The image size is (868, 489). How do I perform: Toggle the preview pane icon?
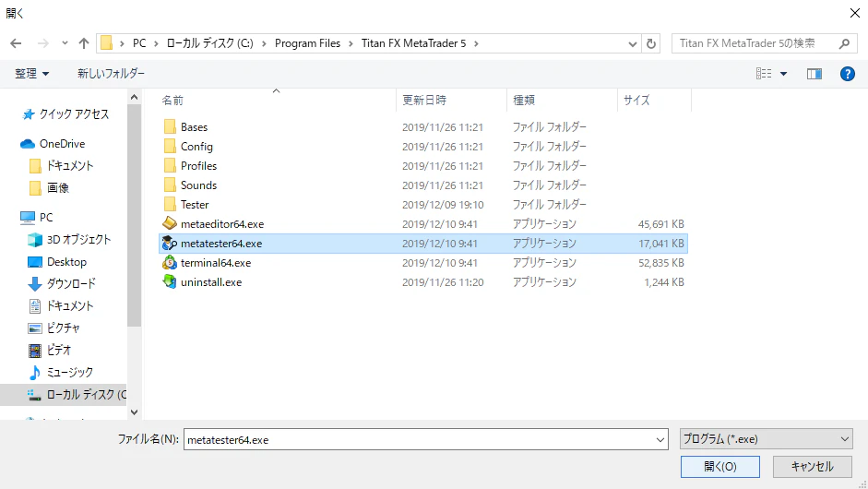click(x=814, y=74)
